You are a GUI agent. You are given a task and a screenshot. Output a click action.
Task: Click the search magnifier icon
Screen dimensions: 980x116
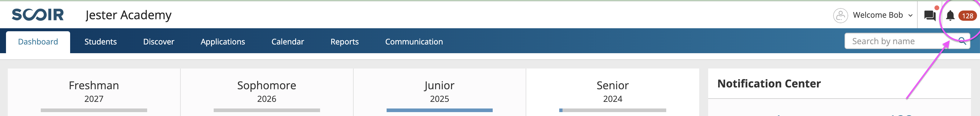click(x=962, y=41)
